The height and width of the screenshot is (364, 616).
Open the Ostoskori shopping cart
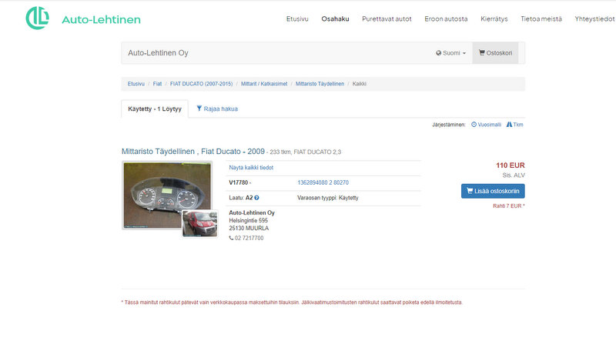[495, 53]
